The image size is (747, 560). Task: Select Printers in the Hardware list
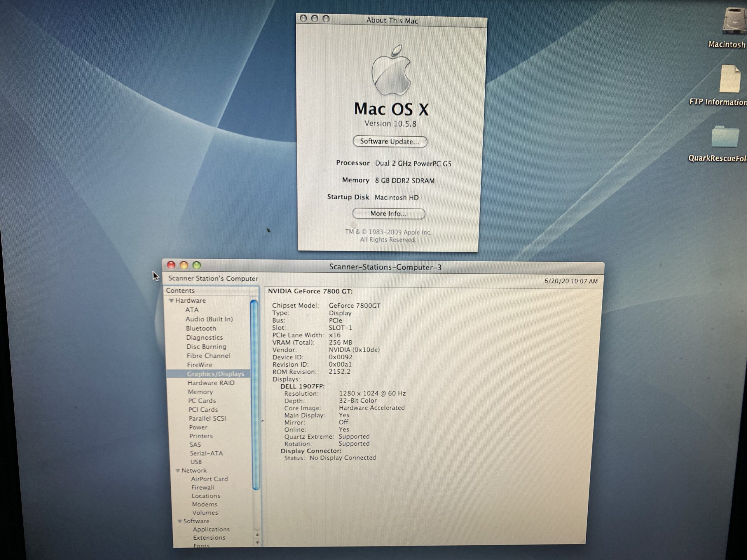pos(201,436)
